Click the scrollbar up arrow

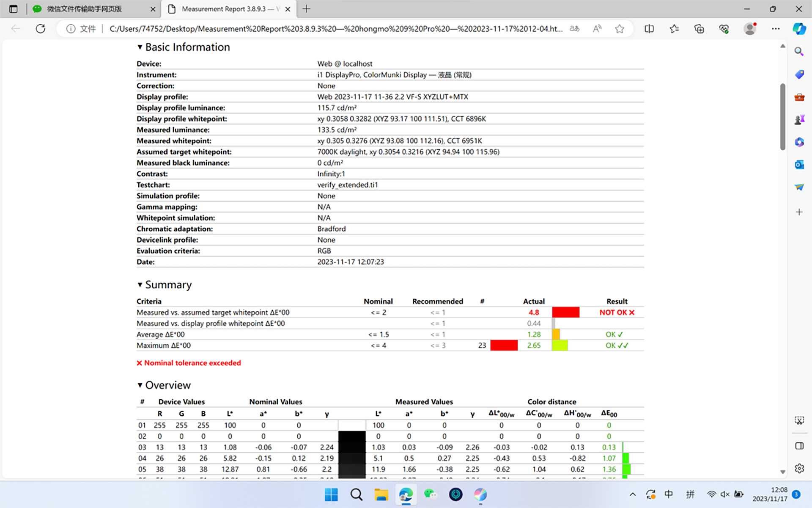click(x=782, y=46)
